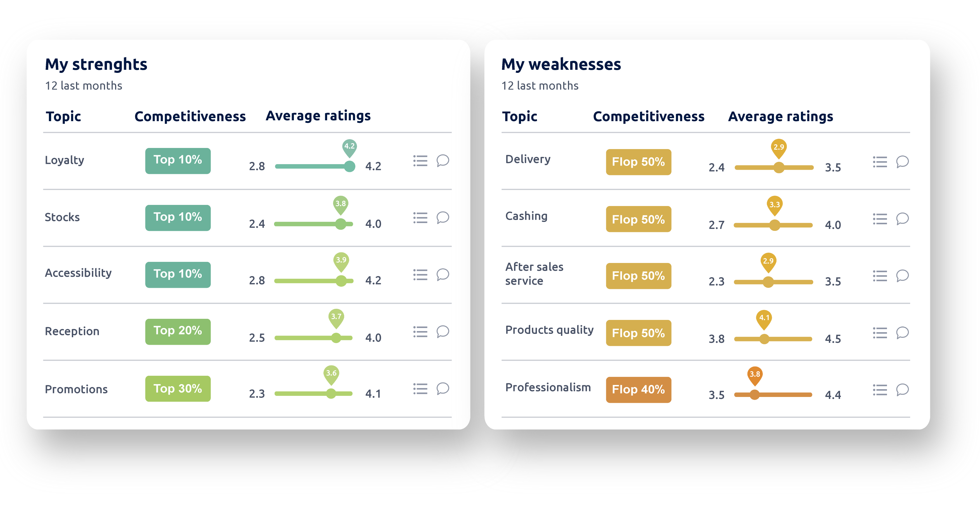Open comments bubble for Stocks row
Viewport: 980px width, 505px height.
click(443, 218)
